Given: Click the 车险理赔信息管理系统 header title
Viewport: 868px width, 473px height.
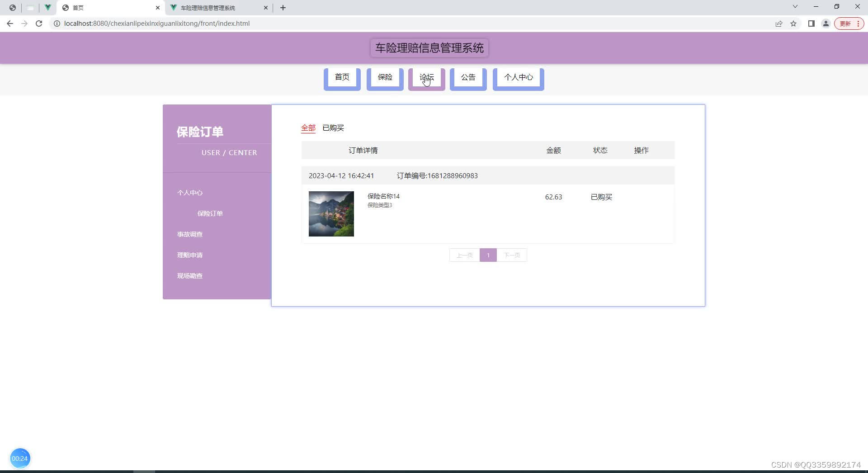Looking at the screenshot, I should click(x=429, y=48).
